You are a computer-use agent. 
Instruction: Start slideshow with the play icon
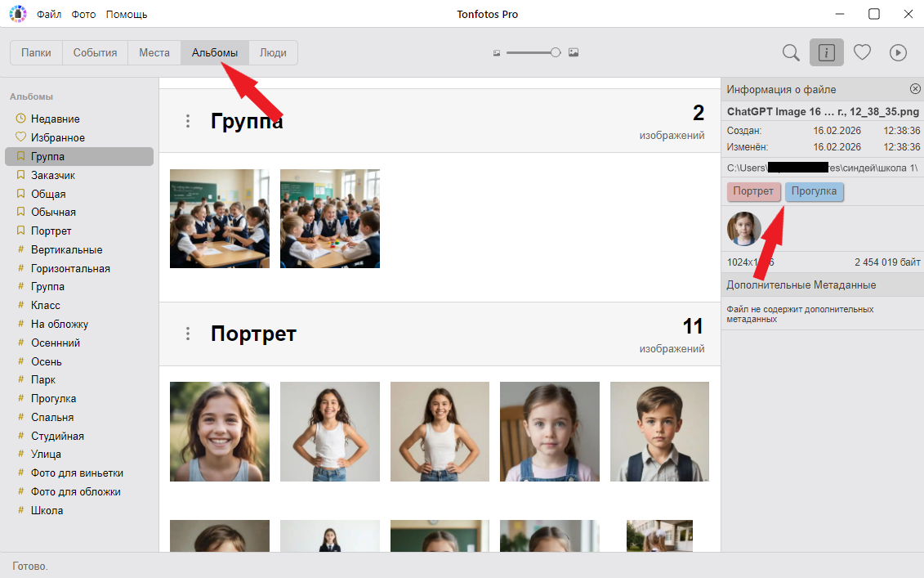pos(898,52)
